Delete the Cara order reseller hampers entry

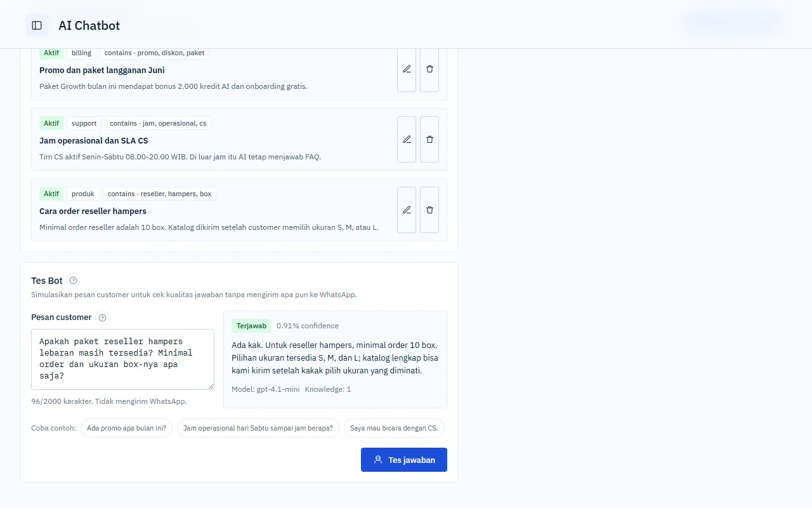click(429, 210)
